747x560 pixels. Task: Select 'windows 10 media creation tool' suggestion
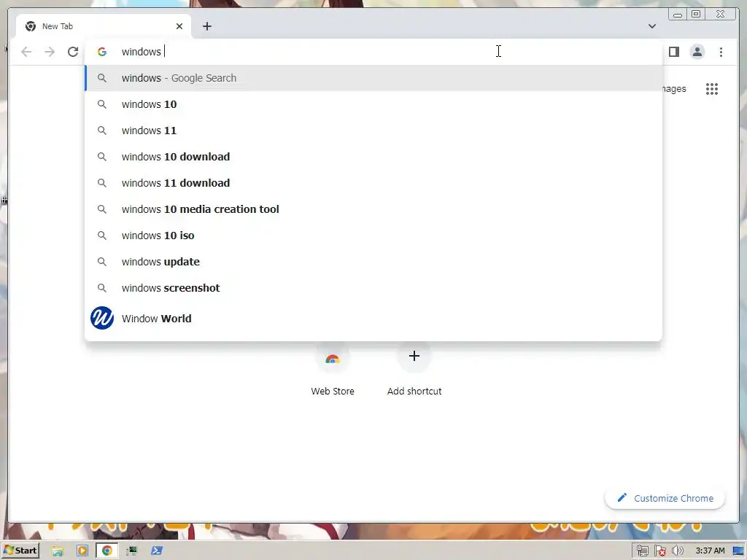pos(373,209)
